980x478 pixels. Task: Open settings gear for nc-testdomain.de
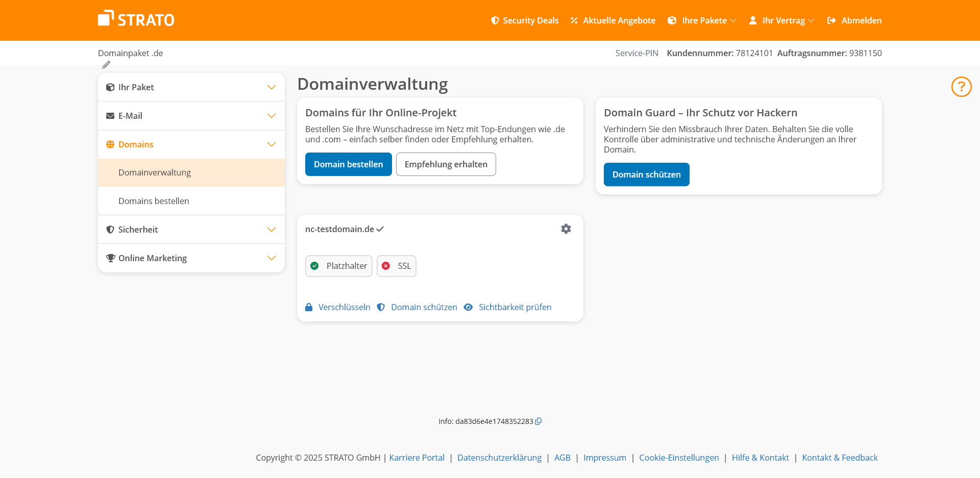[x=566, y=229]
